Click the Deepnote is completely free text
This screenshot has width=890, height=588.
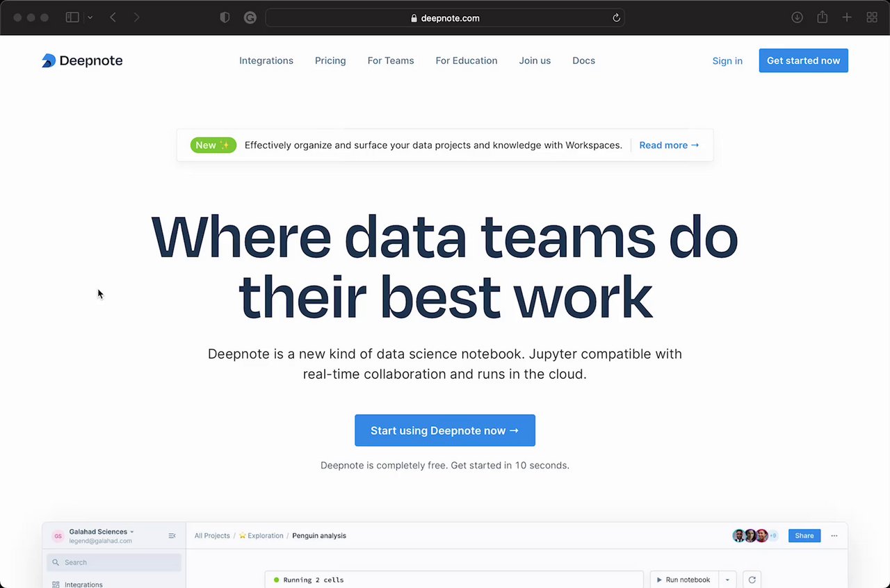coord(445,465)
